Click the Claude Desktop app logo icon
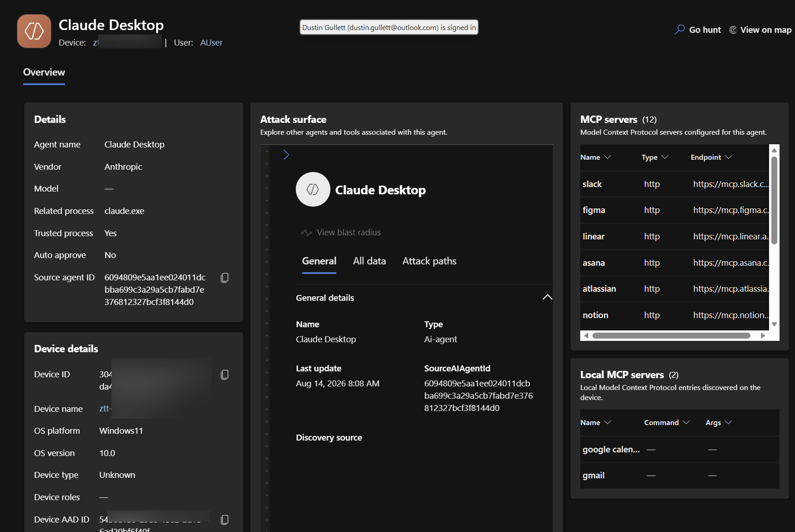This screenshot has height=532, width=795. coord(34,31)
